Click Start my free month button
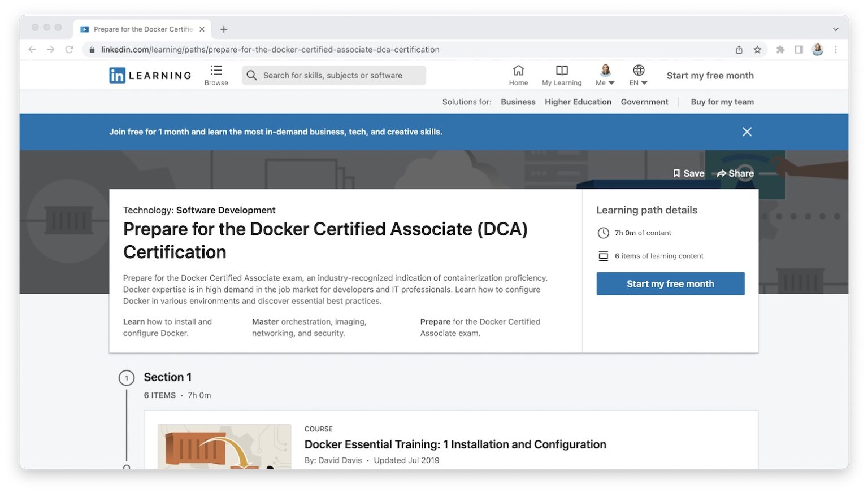The image size is (868, 493). [670, 283]
